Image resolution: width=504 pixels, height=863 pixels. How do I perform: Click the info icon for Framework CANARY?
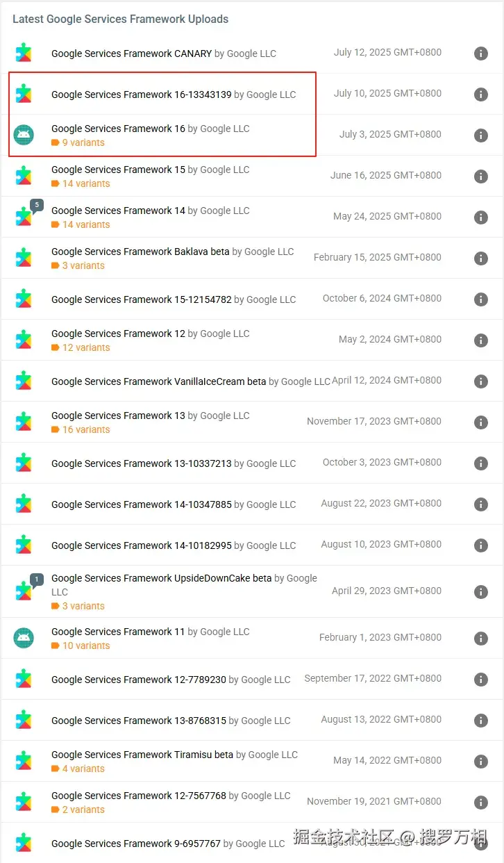(x=480, y=54)
